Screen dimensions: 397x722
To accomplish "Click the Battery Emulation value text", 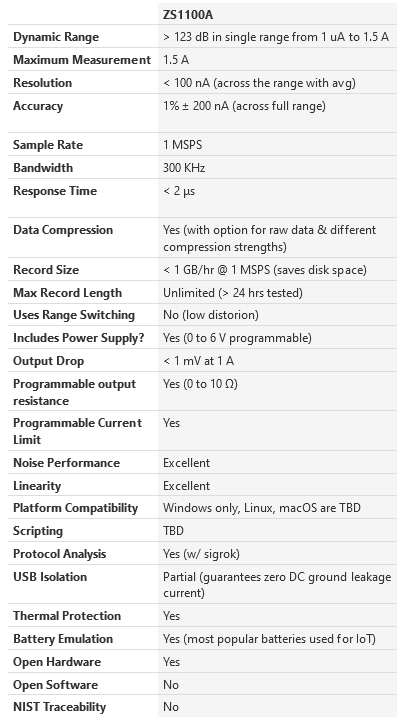I will (x=269, y=639).
